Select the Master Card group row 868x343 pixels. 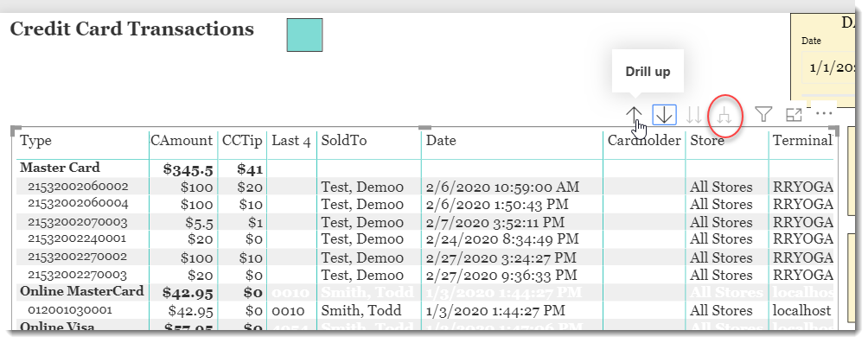click(x=424, y=168)
